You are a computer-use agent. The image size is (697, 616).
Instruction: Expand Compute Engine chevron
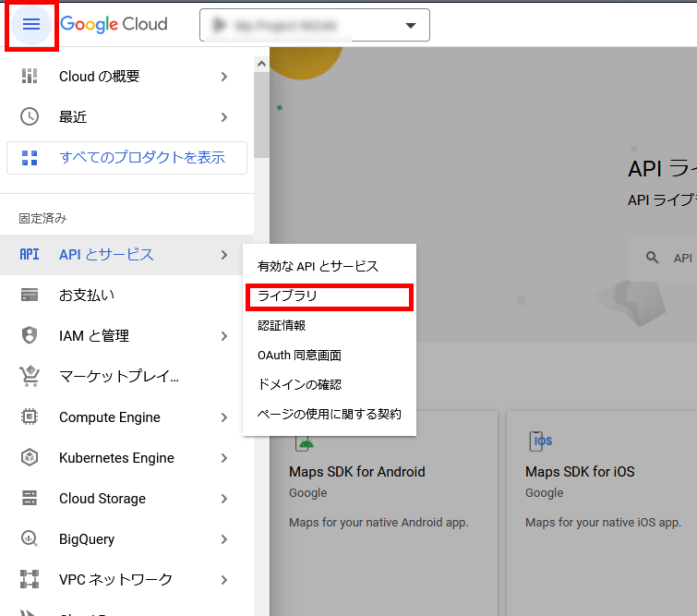tap(224, 417)
